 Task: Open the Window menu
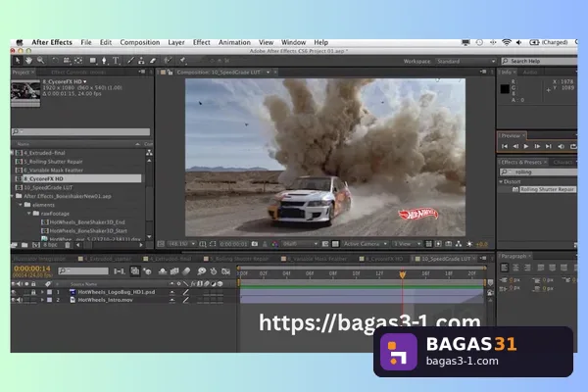click(x=294, y=42)
